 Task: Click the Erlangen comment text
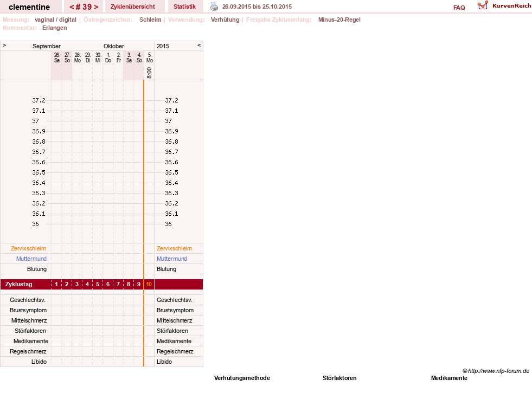pyautogui.click(x=55, y=28)
